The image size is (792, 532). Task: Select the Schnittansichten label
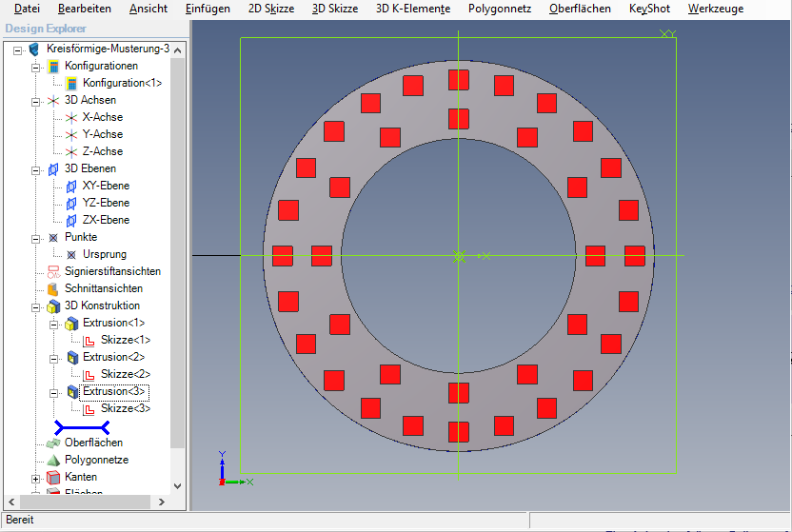coord(104,288)
